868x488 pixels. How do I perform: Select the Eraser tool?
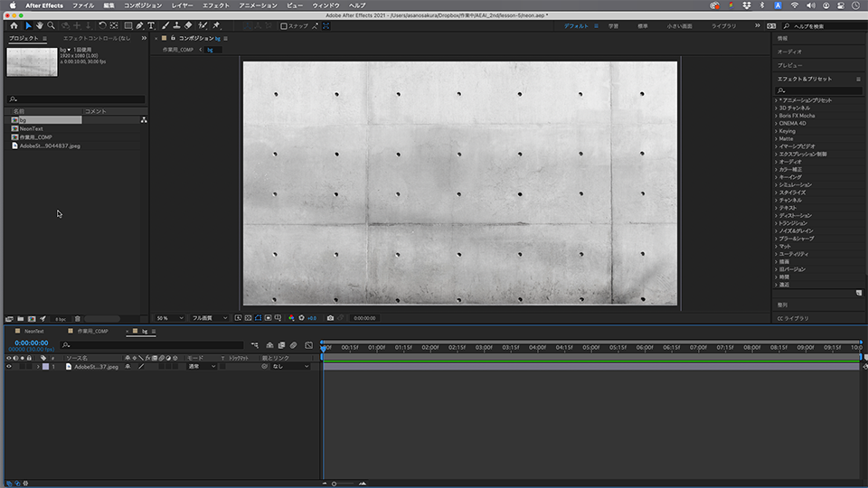coord(187,25)
